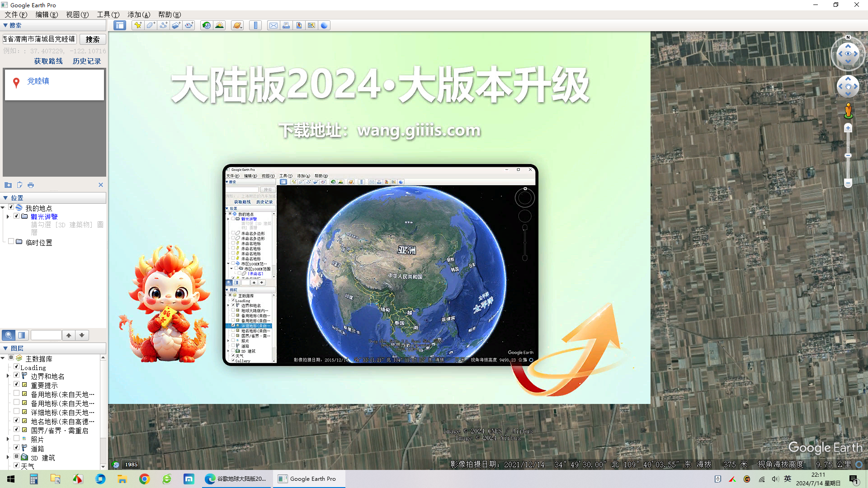Image resolution: width=868 pixels, height=488 pixels.
Task: Open the planet switcher (Saturn icon)
Action: pos(237,25)
